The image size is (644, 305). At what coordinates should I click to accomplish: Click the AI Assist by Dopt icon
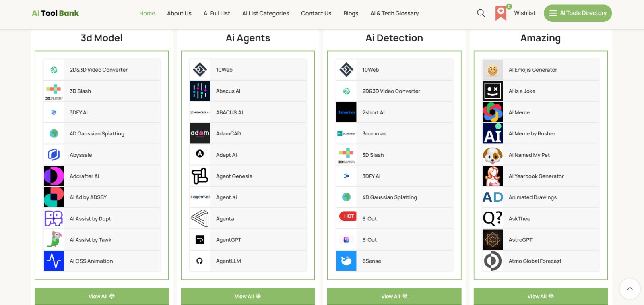coord(54,218)
